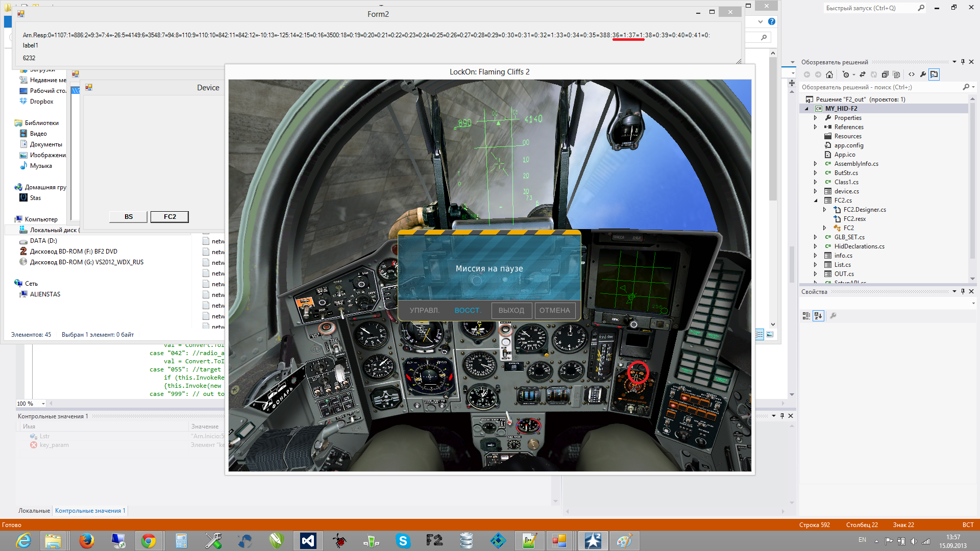Click Property Pages wrench in Properties panel
The width and height of the screenshot is (980, 551).
pos(833,316)
